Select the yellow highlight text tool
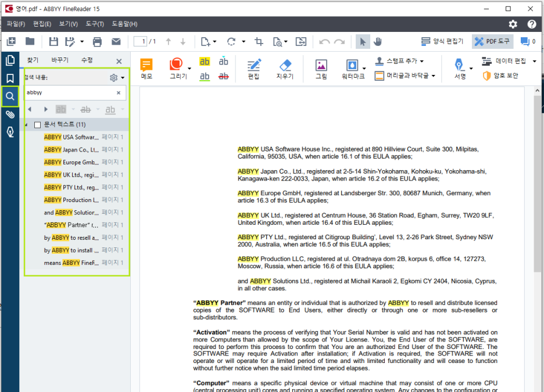 (x=205, y=62)
